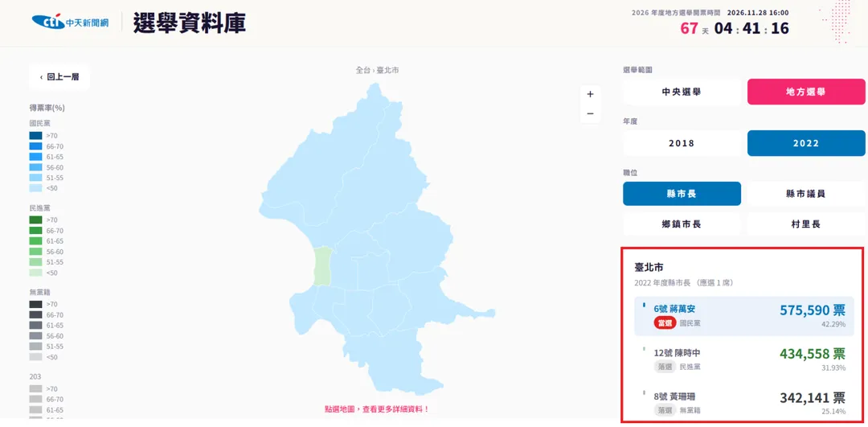Click 全台 in the breadcrumb
The width and height of the screenshot is (868, 427).
(362, 70)
